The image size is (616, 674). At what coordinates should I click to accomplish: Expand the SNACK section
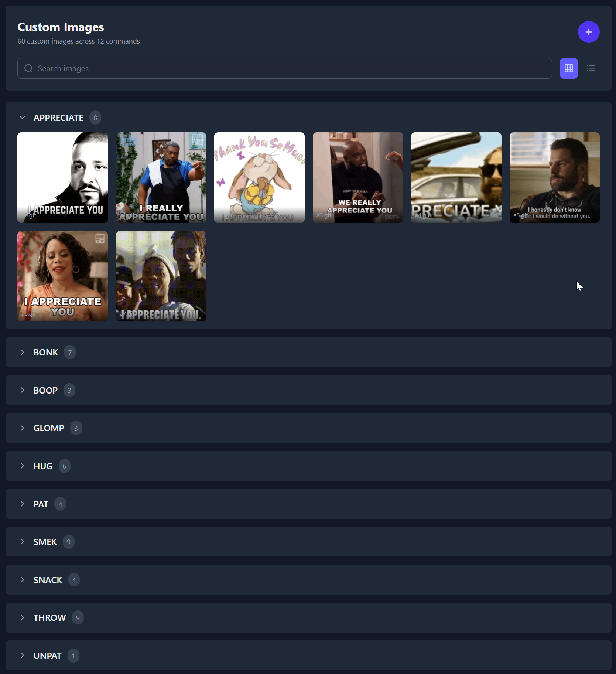[x=22, y=579]
